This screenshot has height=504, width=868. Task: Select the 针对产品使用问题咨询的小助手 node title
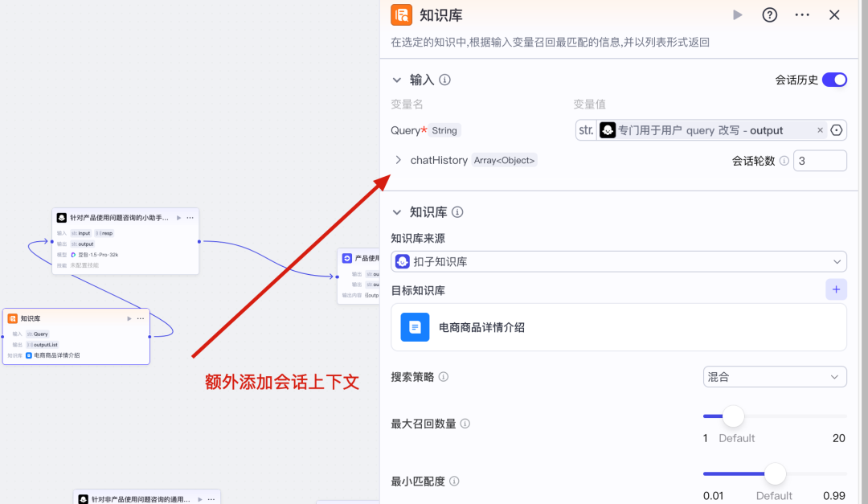coord(119,218)
